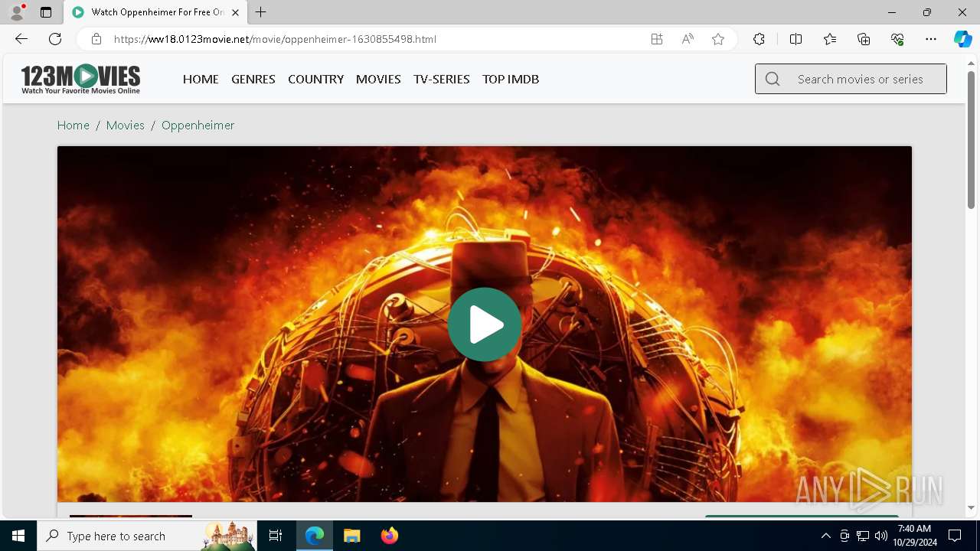Open the tab actions menu
The height and width of the screenshot is (551, 980).
click(x=46, y=12)
